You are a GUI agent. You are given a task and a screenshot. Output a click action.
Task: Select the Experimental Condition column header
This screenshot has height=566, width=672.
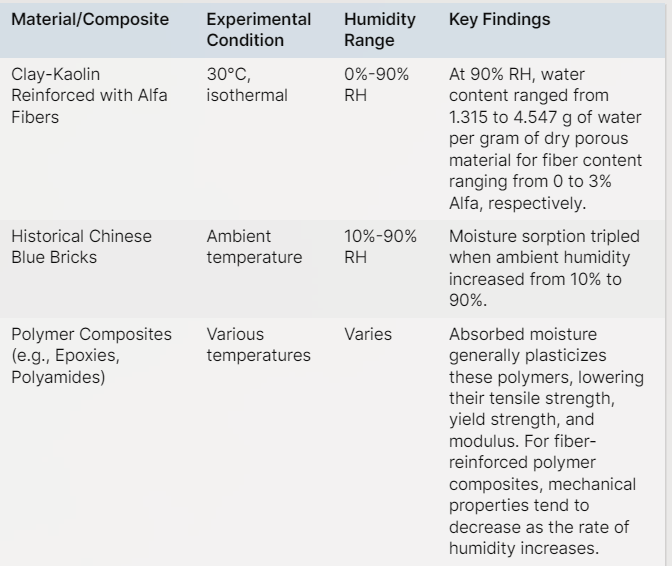258,30
